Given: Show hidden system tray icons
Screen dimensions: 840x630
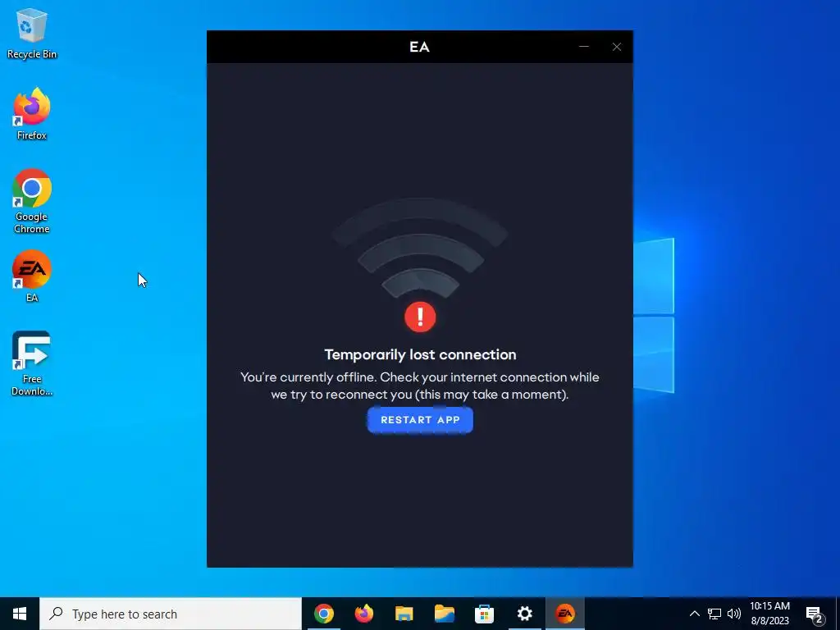Looking at the screenshot, I should tap(694, 614).
